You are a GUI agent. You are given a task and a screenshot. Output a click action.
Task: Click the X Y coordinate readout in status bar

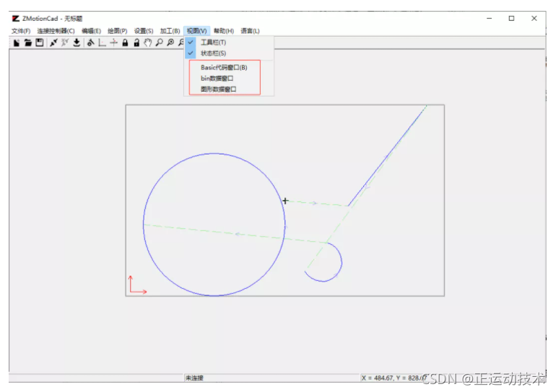coord(394,378)
